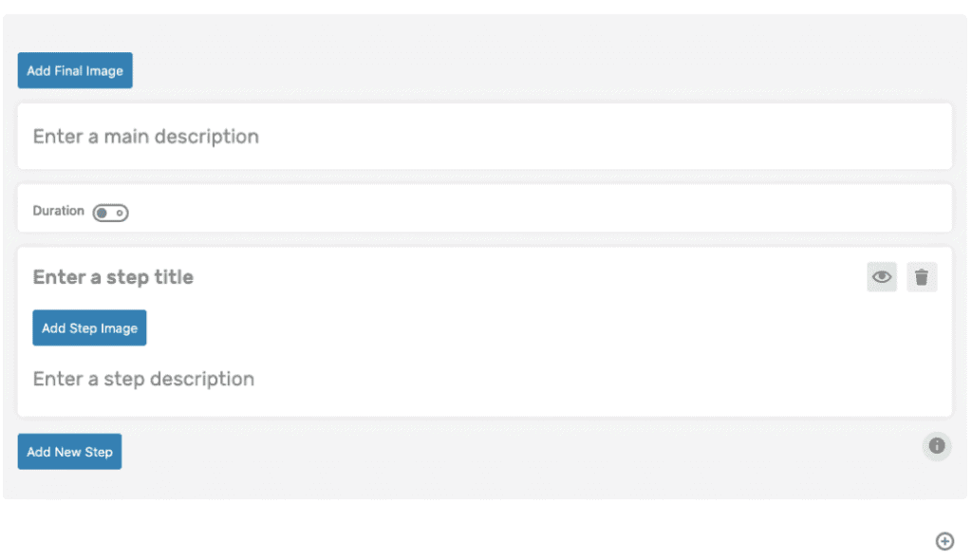Click the Add Step Image button
This screenshot has width=972, height=560.
[x=89, y=327]
